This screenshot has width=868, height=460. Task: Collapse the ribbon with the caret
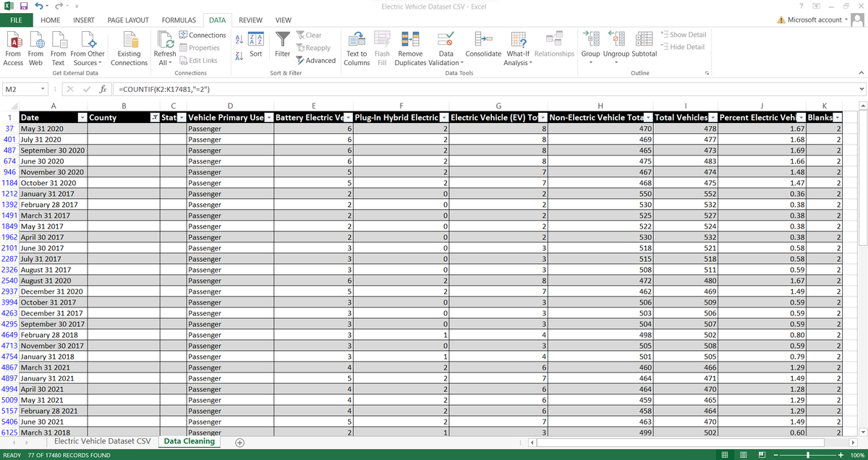[x=860, y=73]
